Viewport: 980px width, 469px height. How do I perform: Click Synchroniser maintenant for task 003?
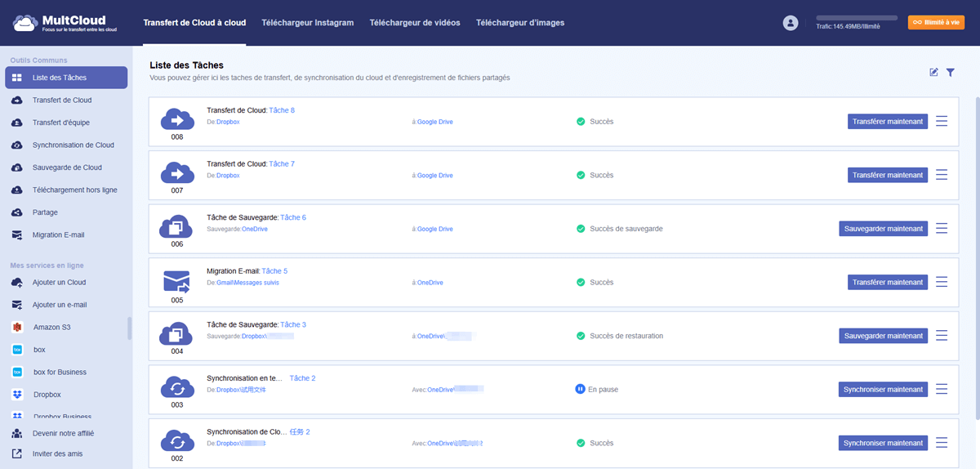884,389
